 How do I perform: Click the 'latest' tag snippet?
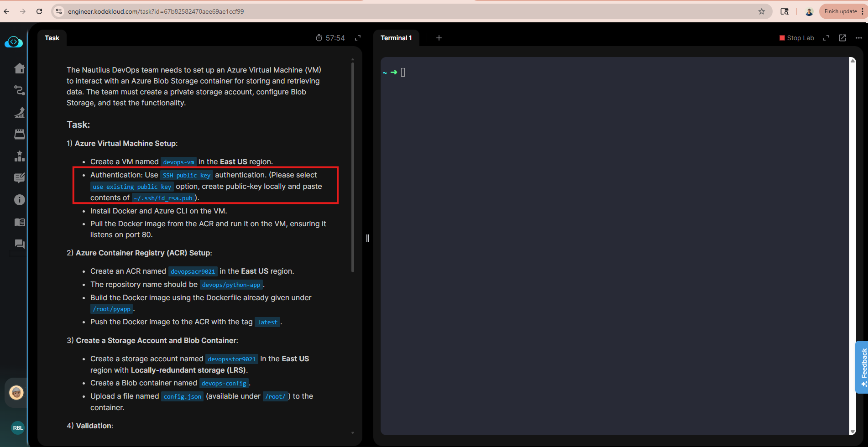pyautogui.click(x=267, y=322)
